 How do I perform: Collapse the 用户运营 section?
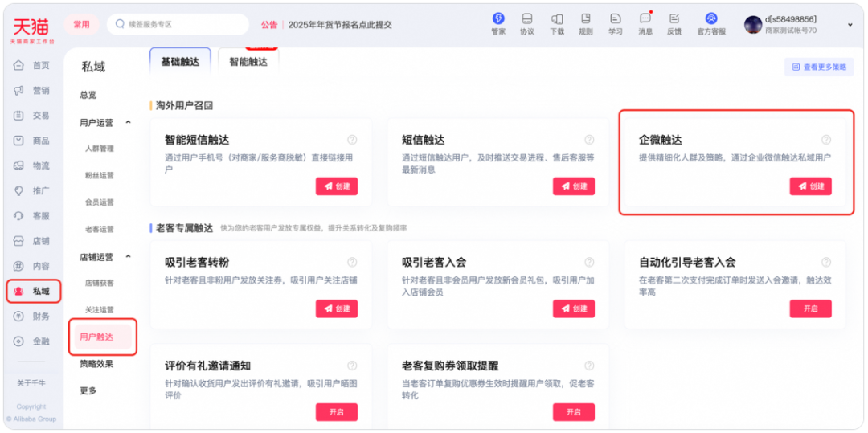(128, 122)
